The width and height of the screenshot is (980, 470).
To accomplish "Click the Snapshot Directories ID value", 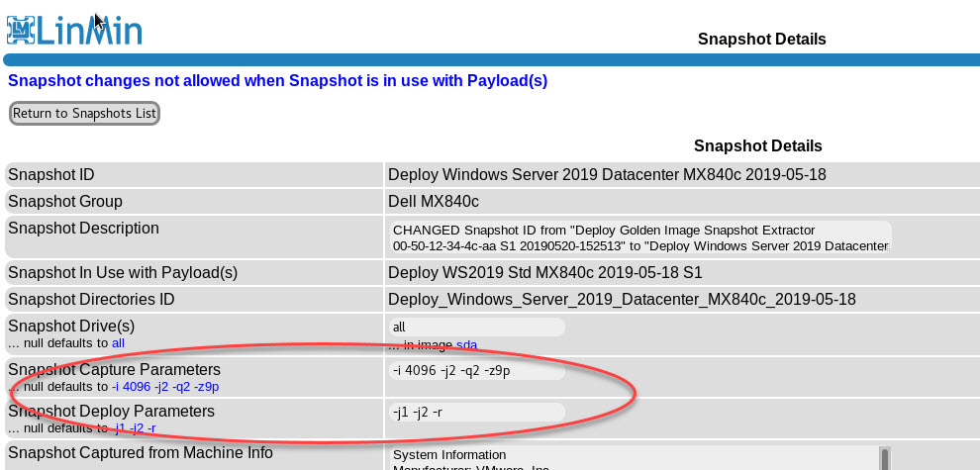I will click(x=622, y=299).
